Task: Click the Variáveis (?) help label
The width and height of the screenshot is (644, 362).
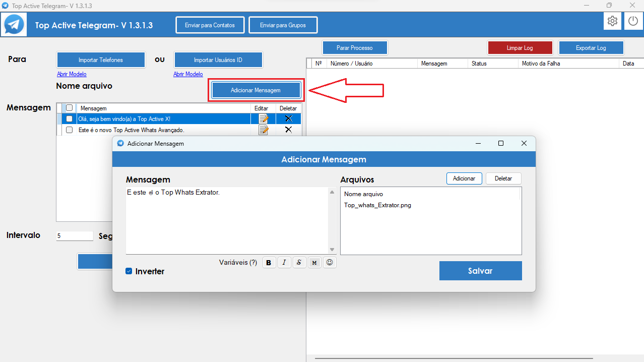Action: [238, 263]
